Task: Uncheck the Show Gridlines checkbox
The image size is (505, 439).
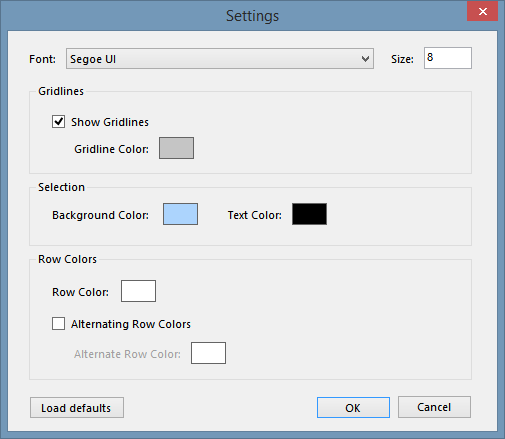Action: (58, 122)
